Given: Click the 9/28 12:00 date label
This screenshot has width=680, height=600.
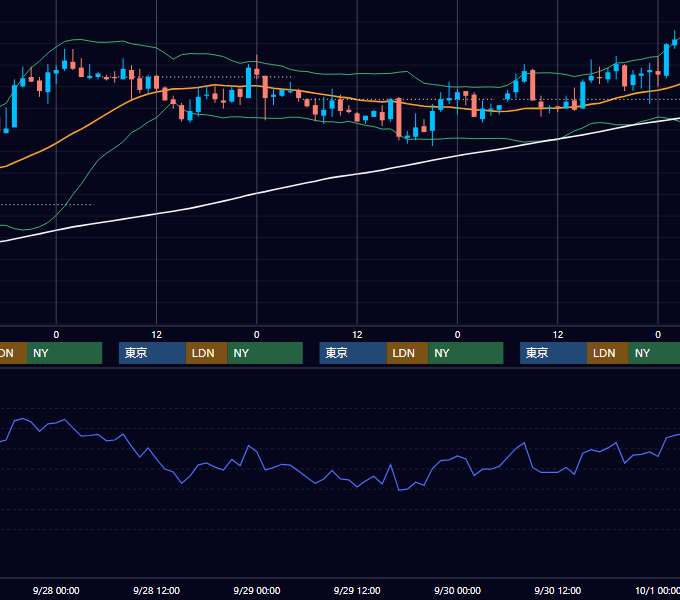Looking at the screenshot, I should pyautogui.click(x=156, y=590).
